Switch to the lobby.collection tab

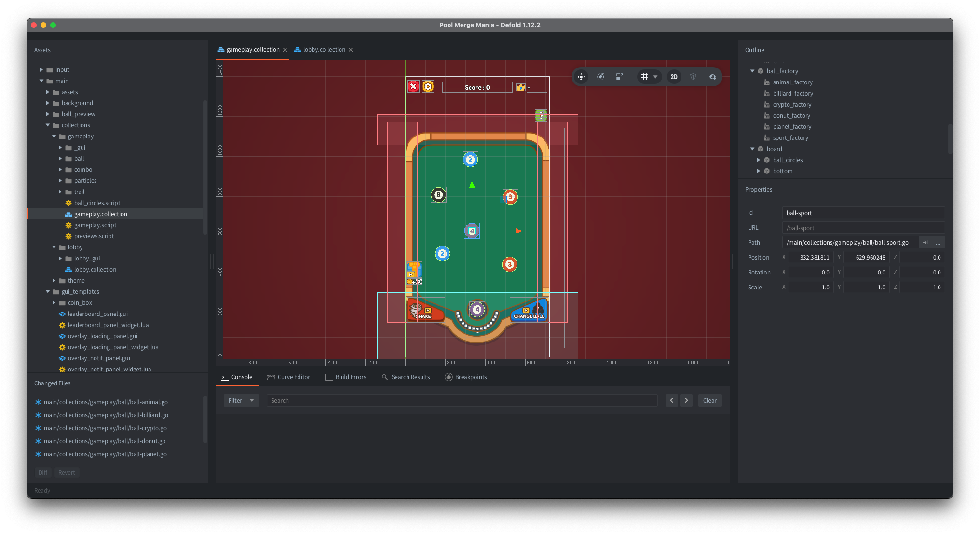(324, 49)
